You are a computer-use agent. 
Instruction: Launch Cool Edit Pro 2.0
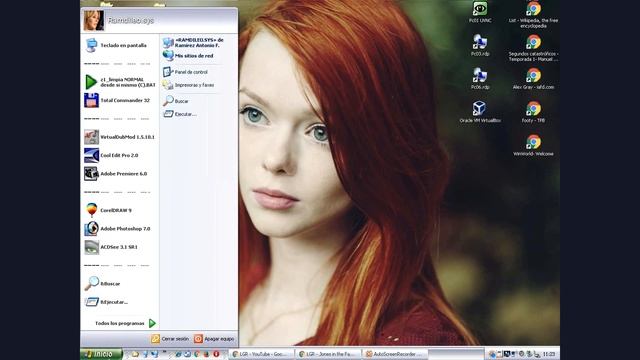point(120,156)
